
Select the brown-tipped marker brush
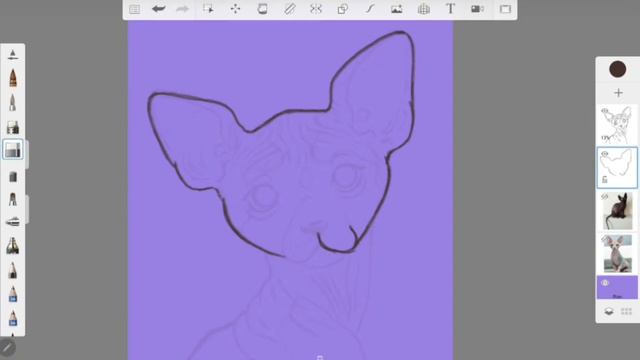(13, 78)
